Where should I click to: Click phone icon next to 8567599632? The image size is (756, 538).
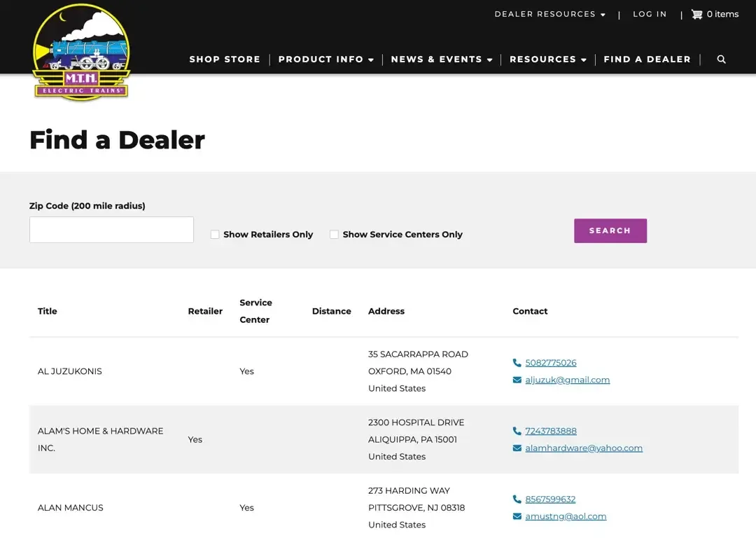point(517,499)
